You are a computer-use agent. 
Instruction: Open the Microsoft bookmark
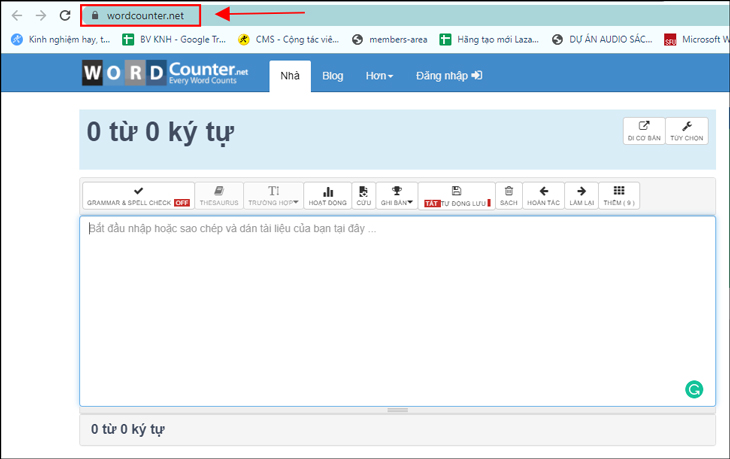tap(697, 40)
